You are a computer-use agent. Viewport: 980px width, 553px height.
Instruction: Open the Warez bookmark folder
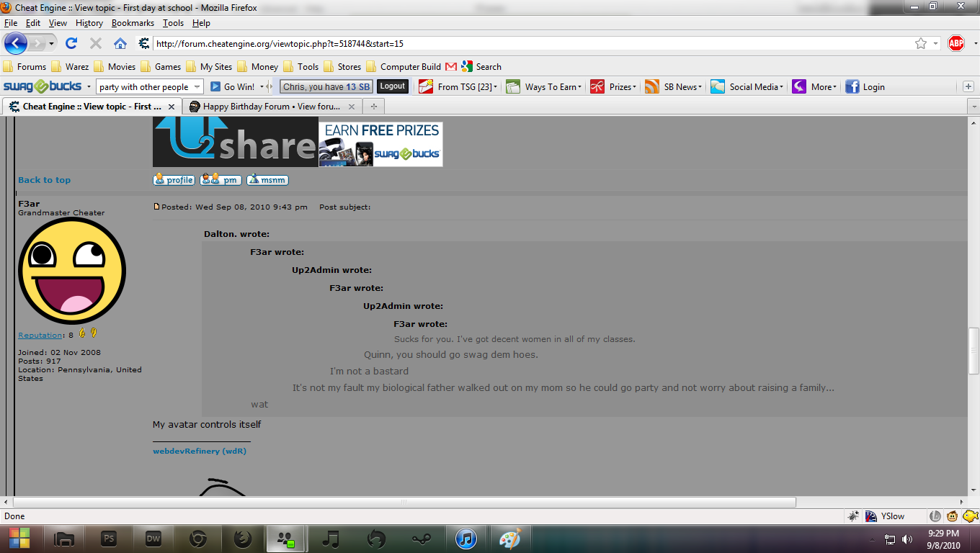70,66
